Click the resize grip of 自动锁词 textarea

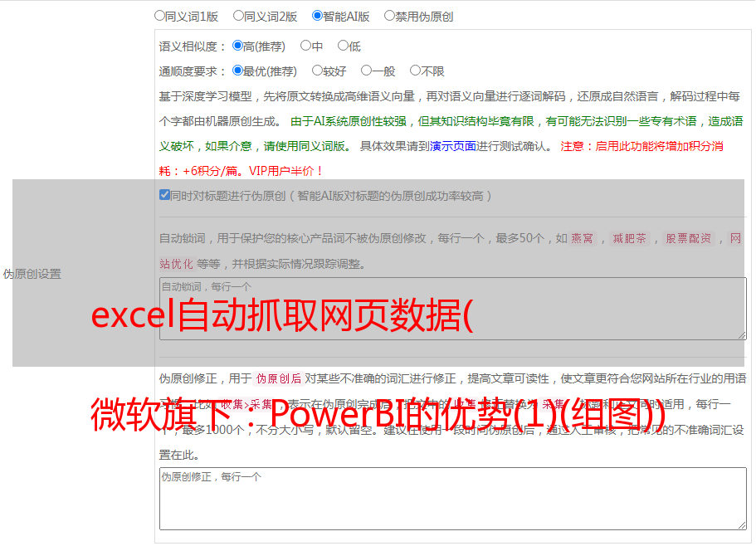click(742, 335)
